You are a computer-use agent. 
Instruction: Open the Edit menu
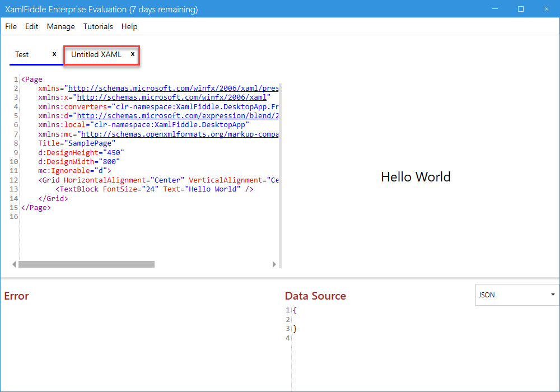31,26
